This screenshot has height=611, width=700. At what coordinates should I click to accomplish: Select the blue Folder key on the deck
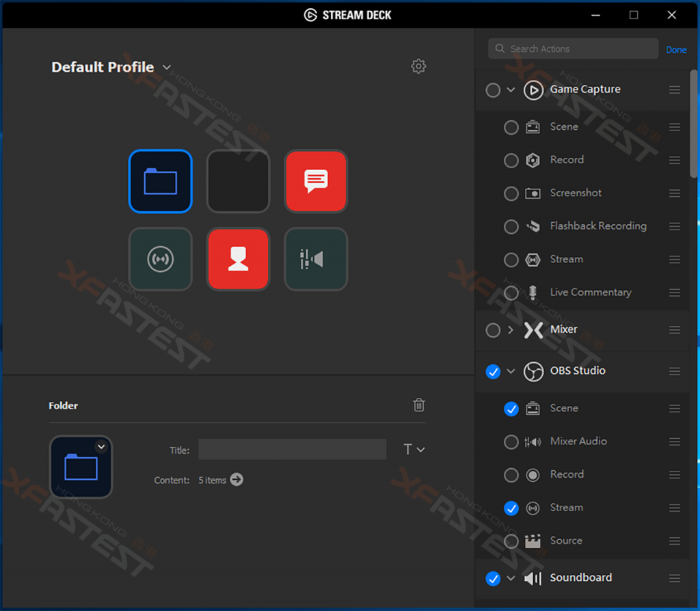(160, 181)
